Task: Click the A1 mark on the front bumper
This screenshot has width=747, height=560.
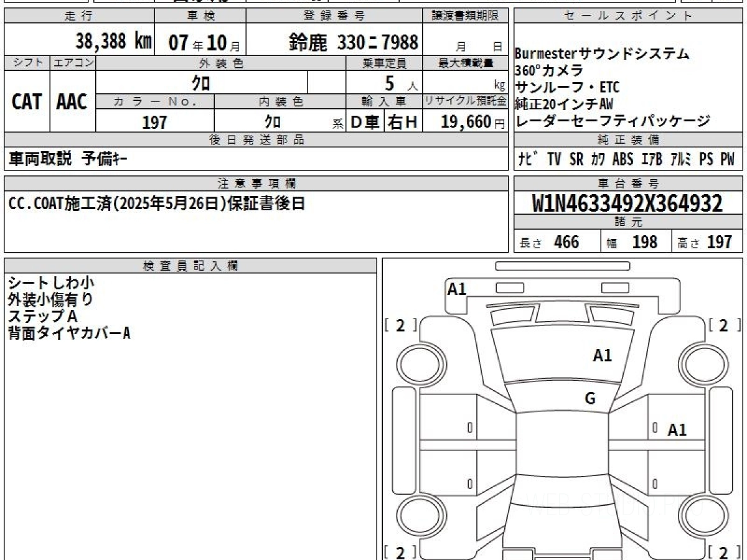Action: click(457, 289)
